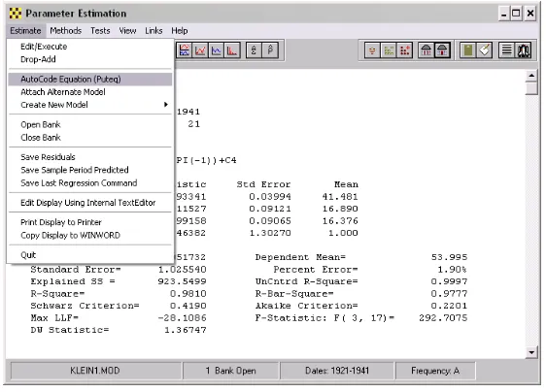
Task: Click the 'Std Error' column header
Action: (x=263, y=184)
